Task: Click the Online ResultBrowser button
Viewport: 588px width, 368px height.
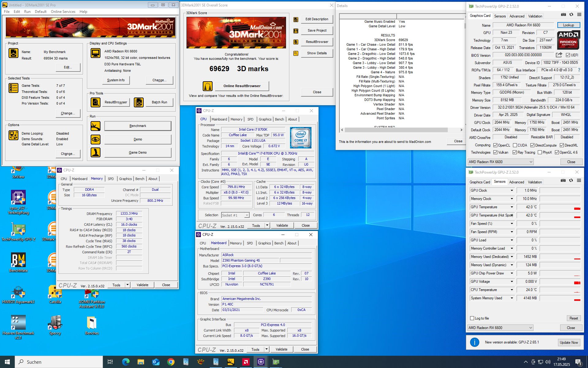Action: point(242,86)
